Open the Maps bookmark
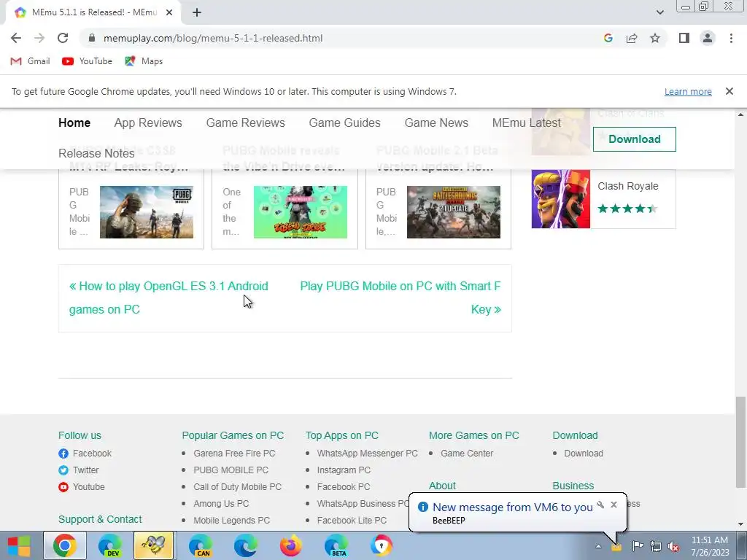Image resolution: width=747 pixels, height=560 pixels. pyautogui.click(x=144, y=61)
